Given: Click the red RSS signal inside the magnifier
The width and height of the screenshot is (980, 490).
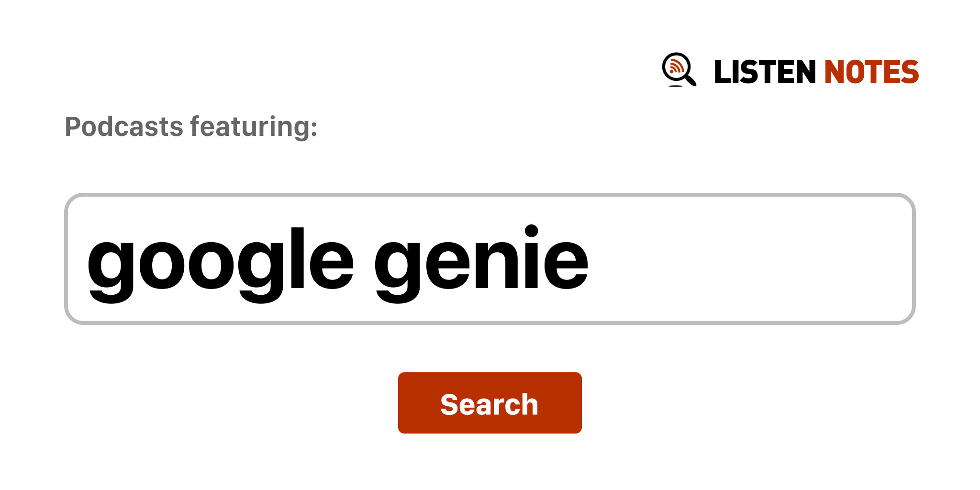Looking at the screenshot, I should coord(676,67).
